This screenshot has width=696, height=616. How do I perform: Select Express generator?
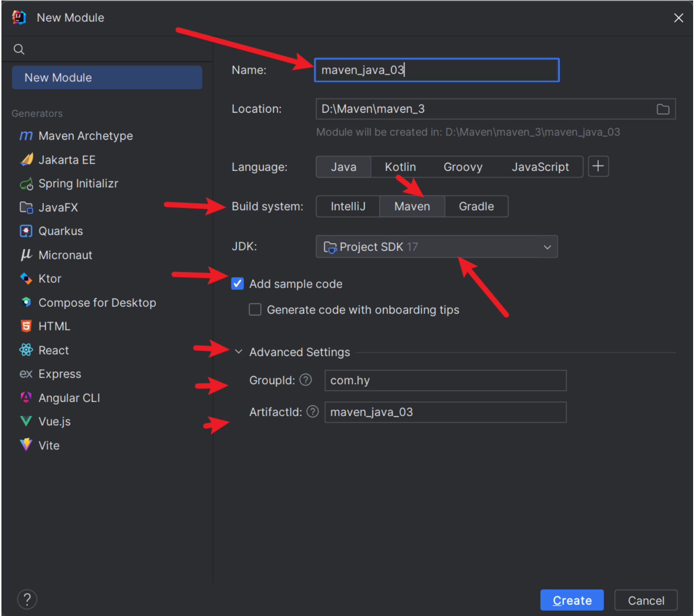coord(60,374)
